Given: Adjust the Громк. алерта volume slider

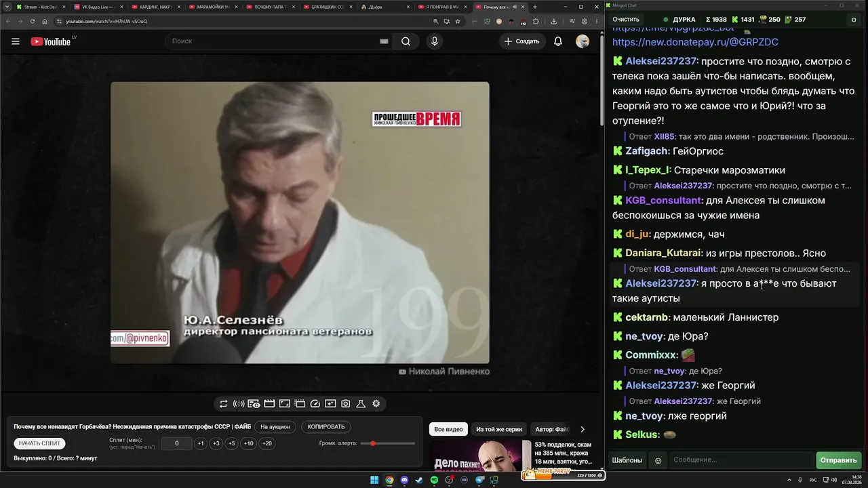Looking at the screenshot, I should [388, 443].
